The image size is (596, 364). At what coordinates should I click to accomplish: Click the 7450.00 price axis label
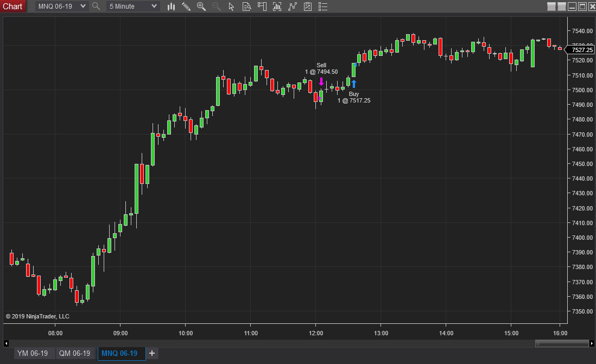(x=582, y=164)
